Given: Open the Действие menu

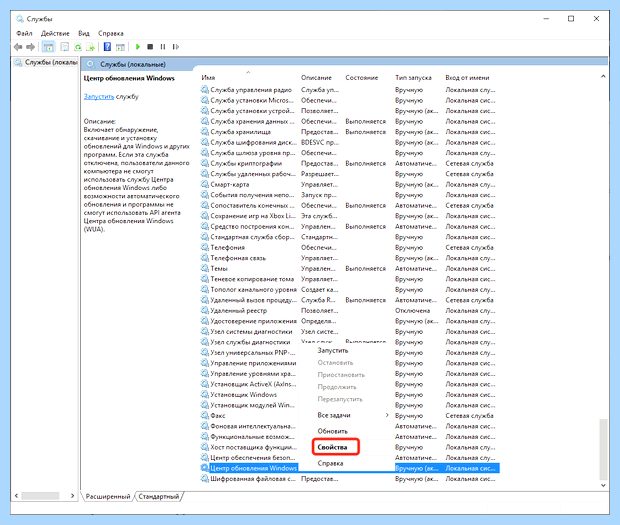Looking at the screenshot, I should pyautogui.click(x=55, y=33).
